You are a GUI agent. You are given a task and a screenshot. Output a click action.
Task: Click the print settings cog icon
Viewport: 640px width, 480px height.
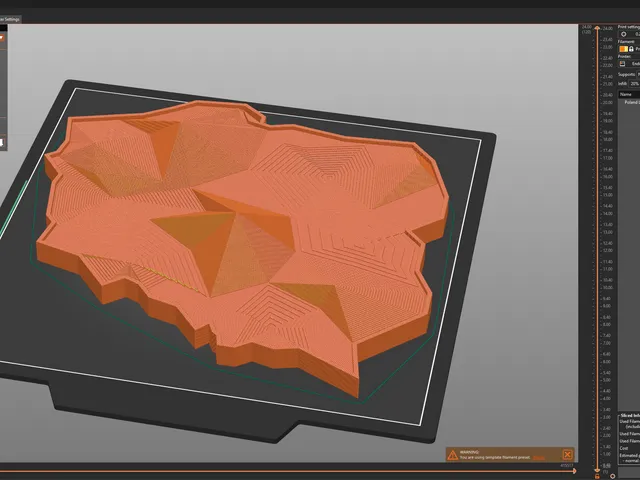(623, 34)
